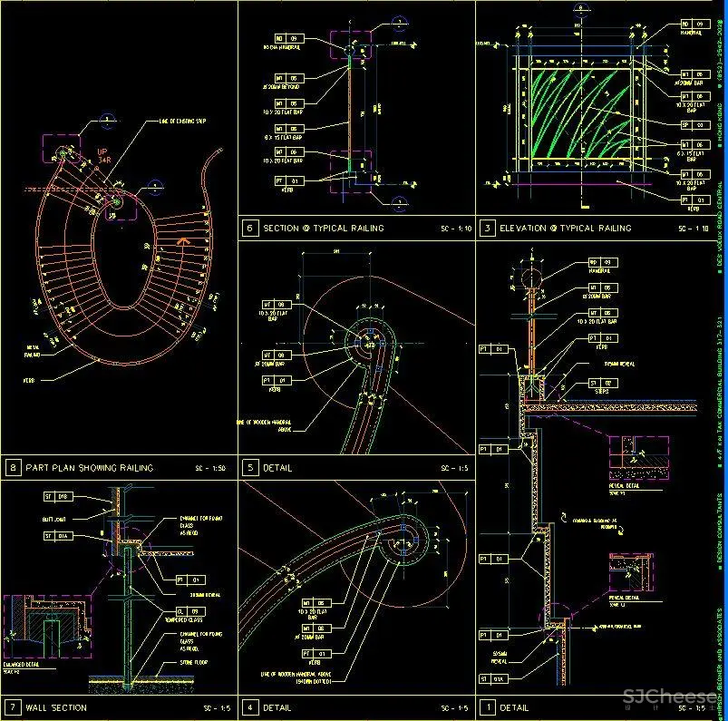Click the number 8 detail tag box
This screenshot has height=721, width=728.
(x=13, y=468)
